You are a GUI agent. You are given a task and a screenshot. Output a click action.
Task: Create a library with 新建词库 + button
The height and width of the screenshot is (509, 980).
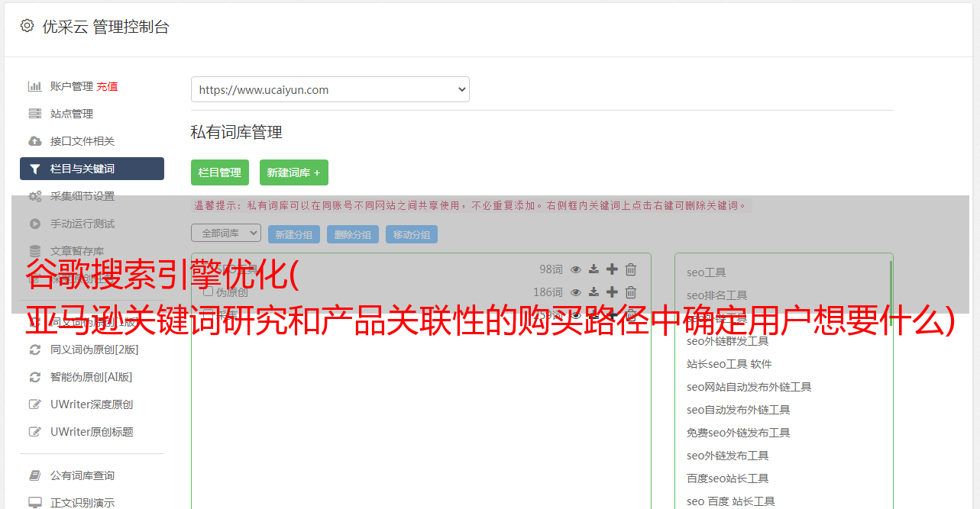pyautogui.click(x=294, y=172)
